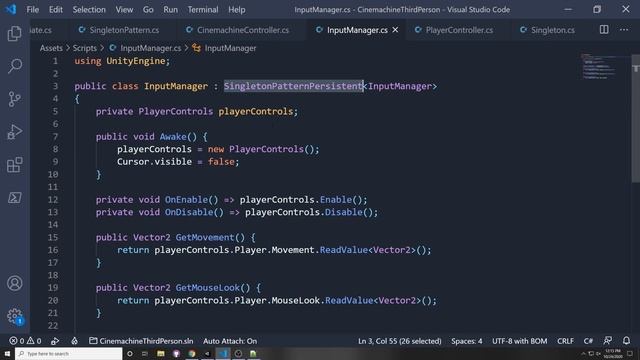The width and height of the screenshot is (640, 360).
Task: Open the View menu
Action: [124, 9]
